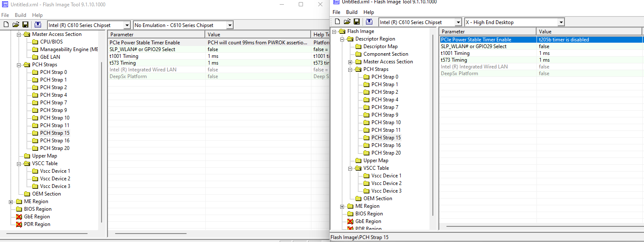644x242 pixels.
Task: Select BIOS Region in right tree
Action: (369, 214)
